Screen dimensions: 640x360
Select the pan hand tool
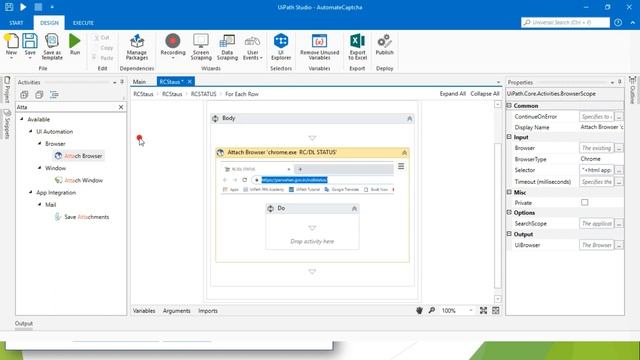[x=419, y=311]
